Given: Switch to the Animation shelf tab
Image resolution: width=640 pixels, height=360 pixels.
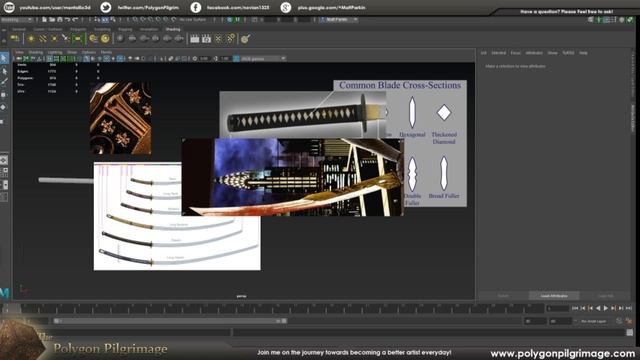Looking at the screenshot, I should click(149, 29).
